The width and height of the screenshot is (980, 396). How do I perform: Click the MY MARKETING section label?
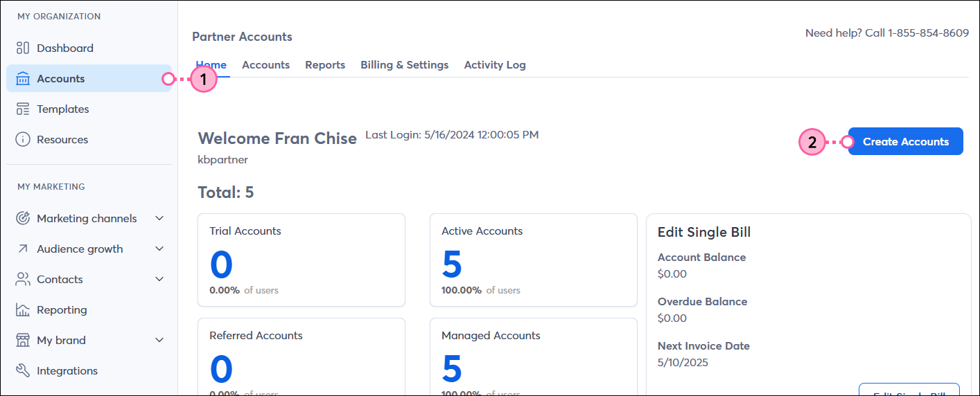(51, 186)
